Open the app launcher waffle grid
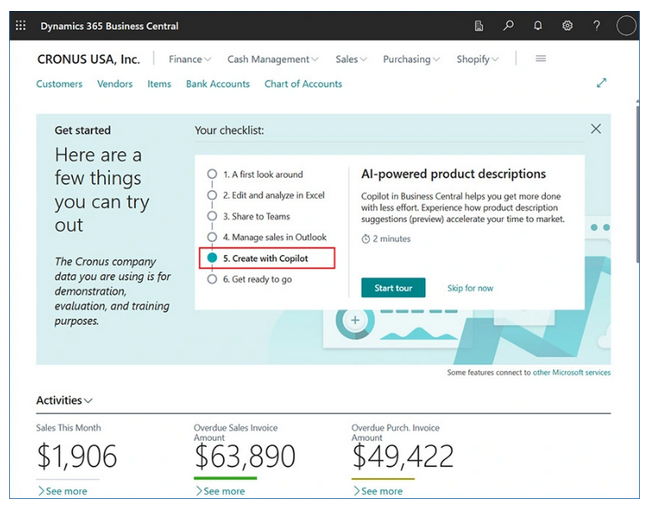 point(20,26)
